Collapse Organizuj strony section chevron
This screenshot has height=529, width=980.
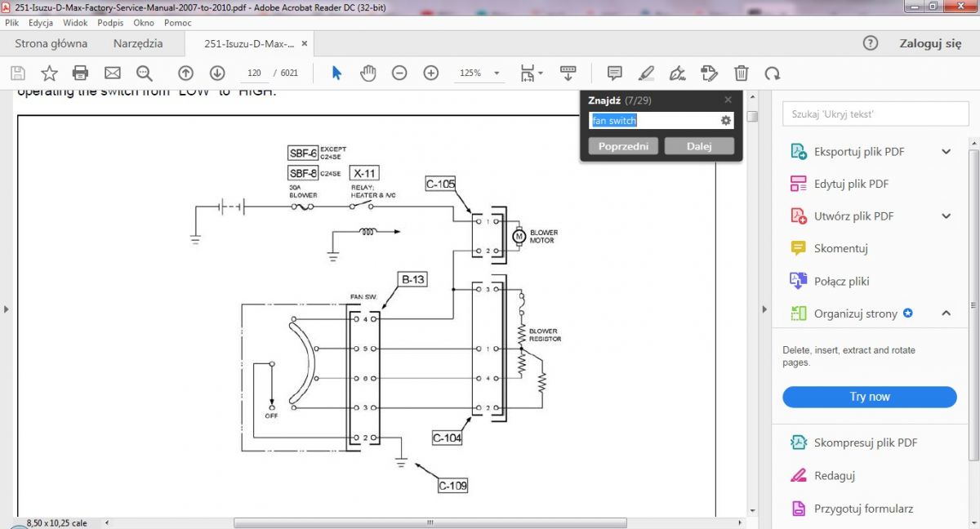point(947,313)
